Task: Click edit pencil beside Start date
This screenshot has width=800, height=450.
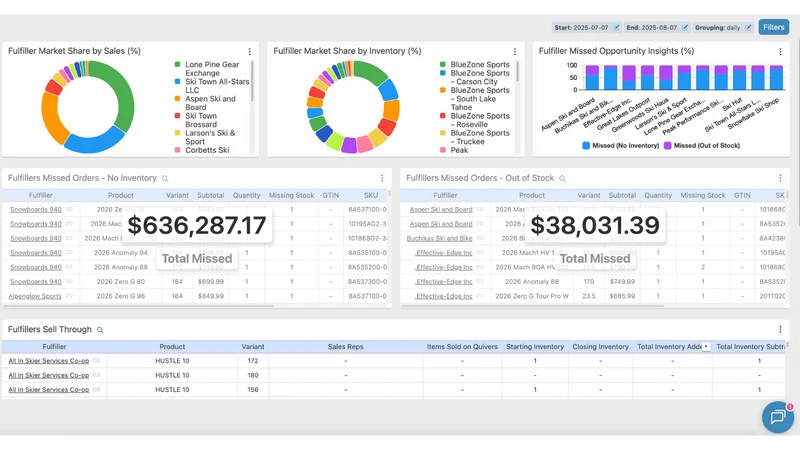Action: [x=616, y=28]
